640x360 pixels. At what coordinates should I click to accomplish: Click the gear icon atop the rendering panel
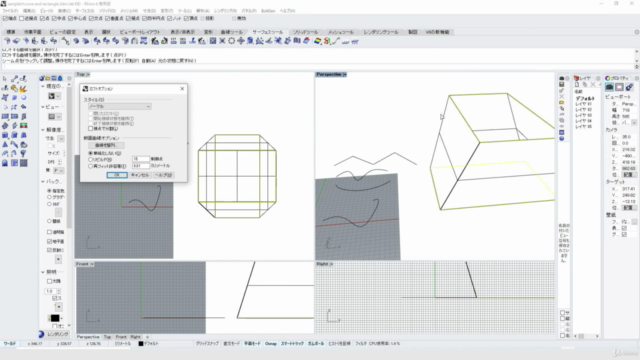coord(69,78)
